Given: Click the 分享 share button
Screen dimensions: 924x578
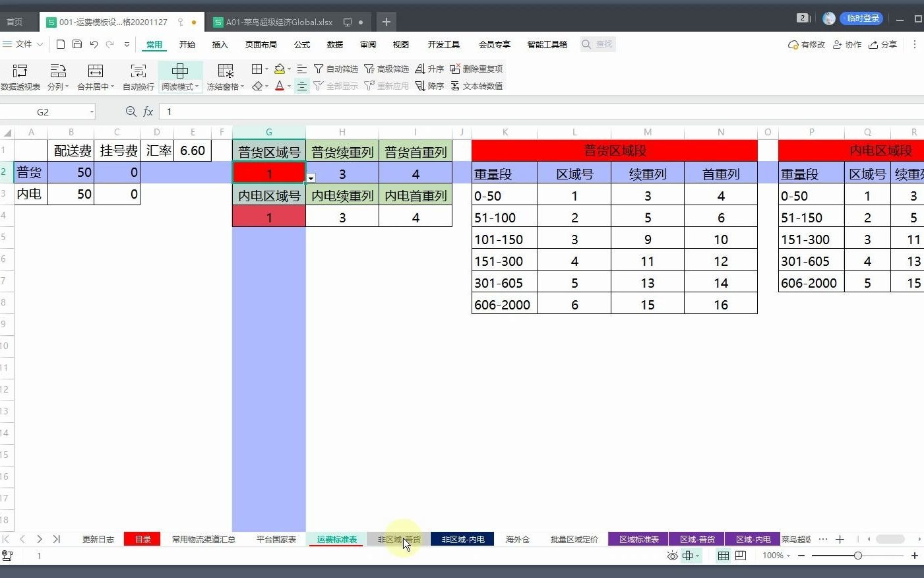Looking at the screenshot, I should [x=882, y=44].
